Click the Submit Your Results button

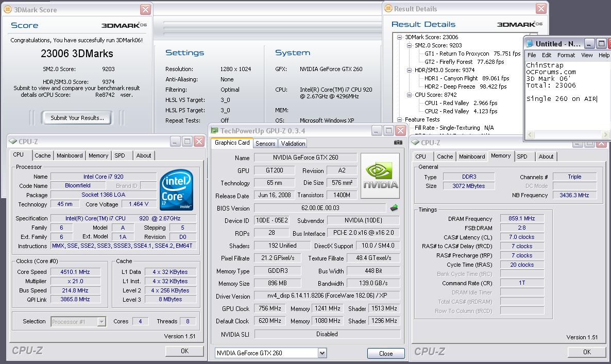coord(77,118)
